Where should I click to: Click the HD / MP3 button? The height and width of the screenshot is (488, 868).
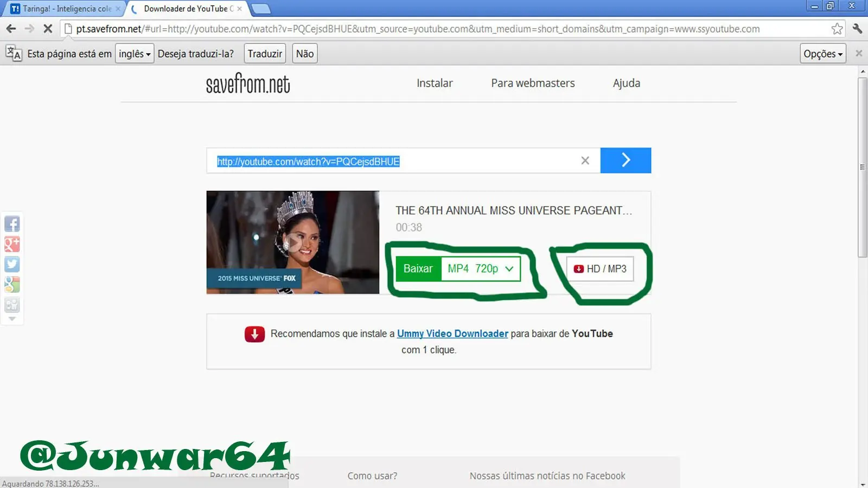(600, 269)
